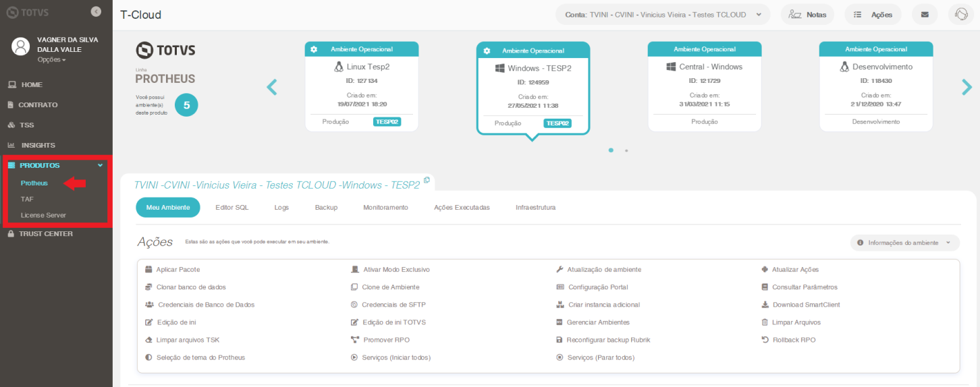Viewport: 980px width, 387px height.
Task: Click the user avatar icon
Action: click(22, 47)
